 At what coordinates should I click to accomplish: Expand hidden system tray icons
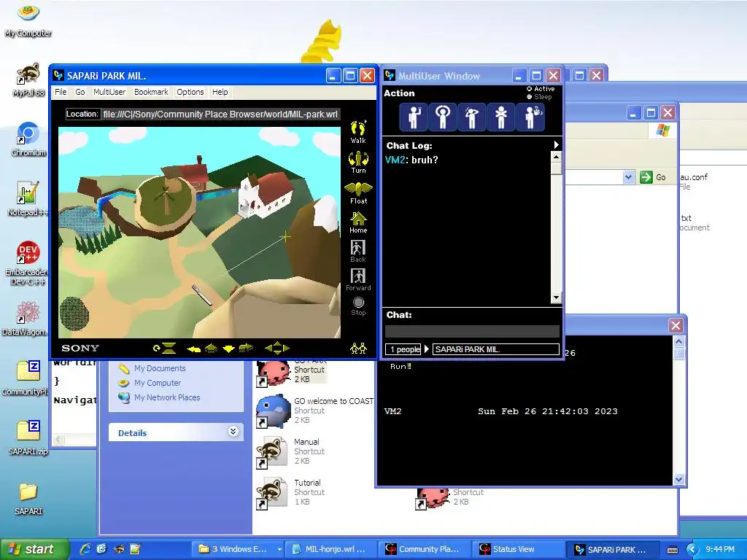point(692,550)
